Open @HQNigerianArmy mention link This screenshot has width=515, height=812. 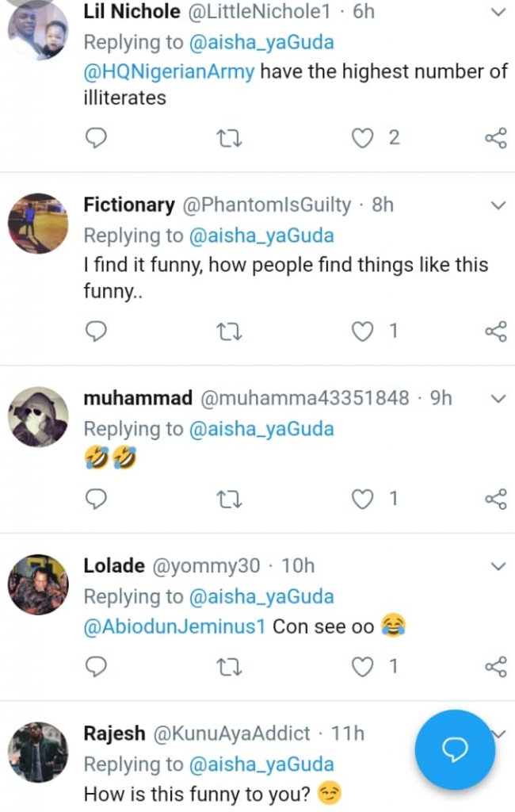[169, 72]
